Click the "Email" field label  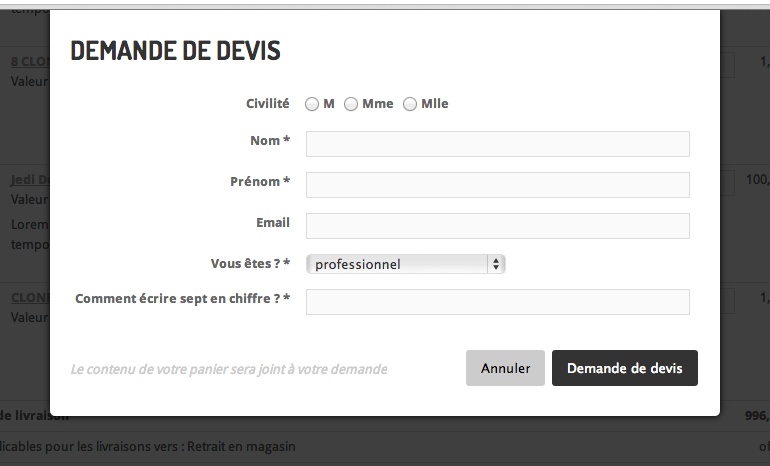[272, 222]
